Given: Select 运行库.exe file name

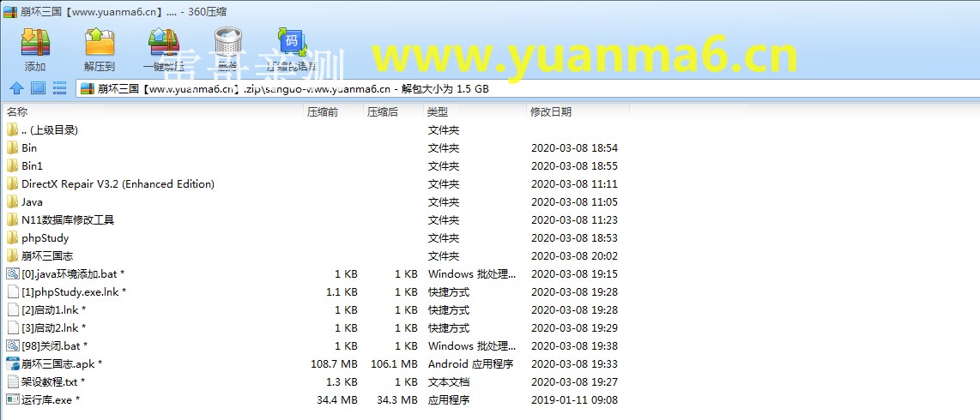Looking at the screenshot, I should (x=51, y=400).
